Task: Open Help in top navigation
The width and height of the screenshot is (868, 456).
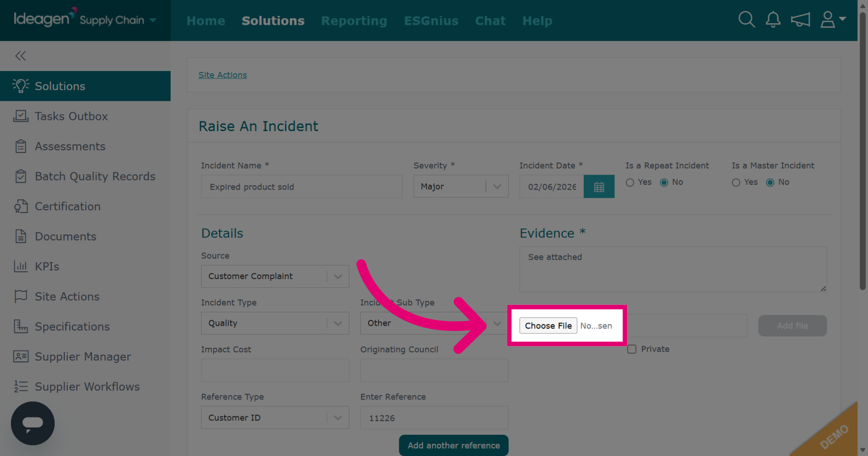Action: [x=538, y=21]
